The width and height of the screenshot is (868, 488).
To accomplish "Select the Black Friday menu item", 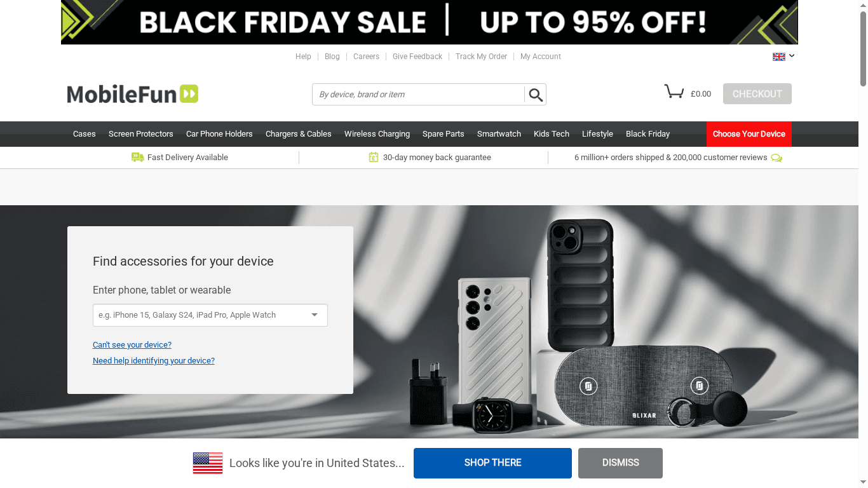I will pos(648,134).
